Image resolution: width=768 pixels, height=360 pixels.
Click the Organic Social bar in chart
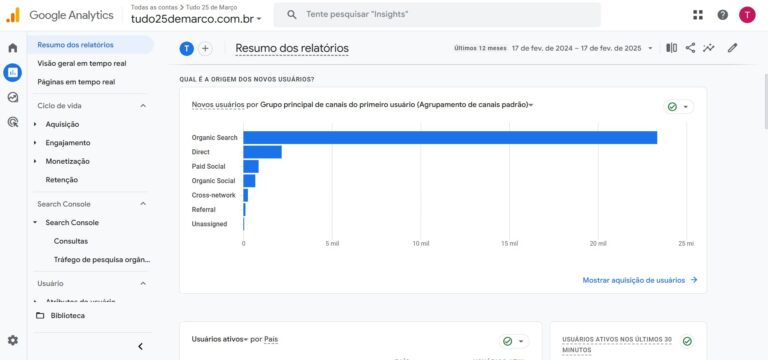249,181
